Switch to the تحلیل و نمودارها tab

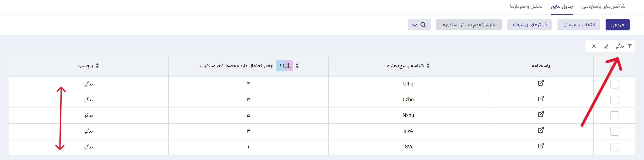point(526,6)
